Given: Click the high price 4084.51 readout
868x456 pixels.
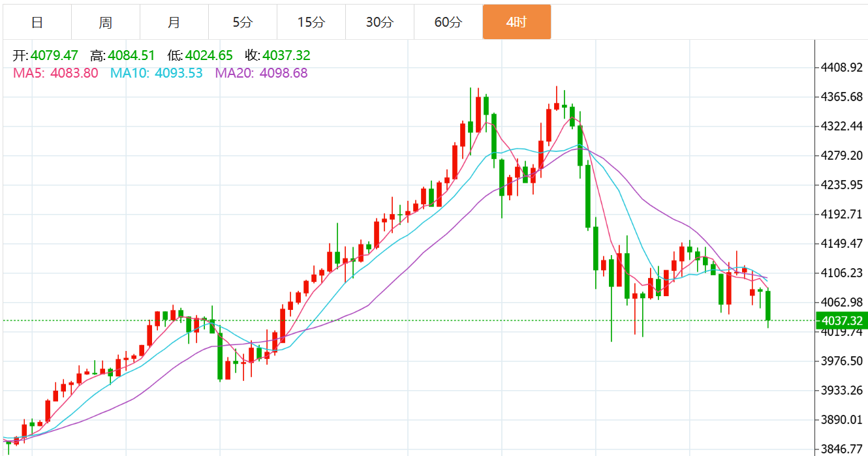Looking at the screenshot, I should point(131,56).
